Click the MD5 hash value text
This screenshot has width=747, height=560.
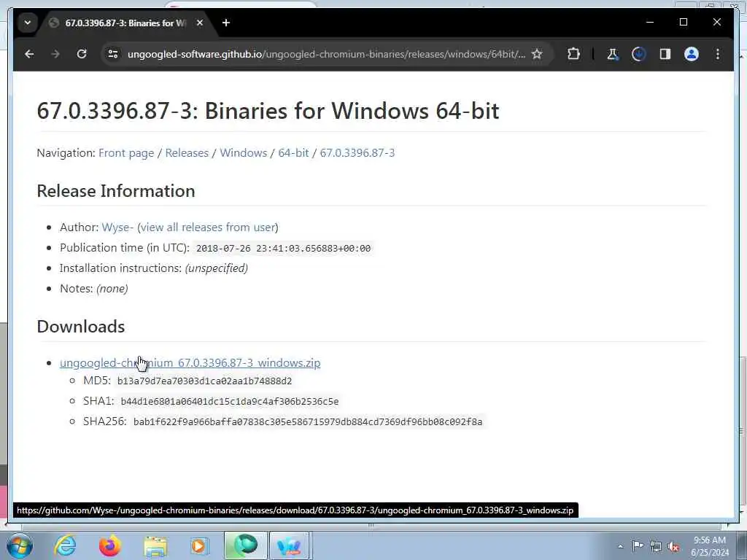(204, 381)
